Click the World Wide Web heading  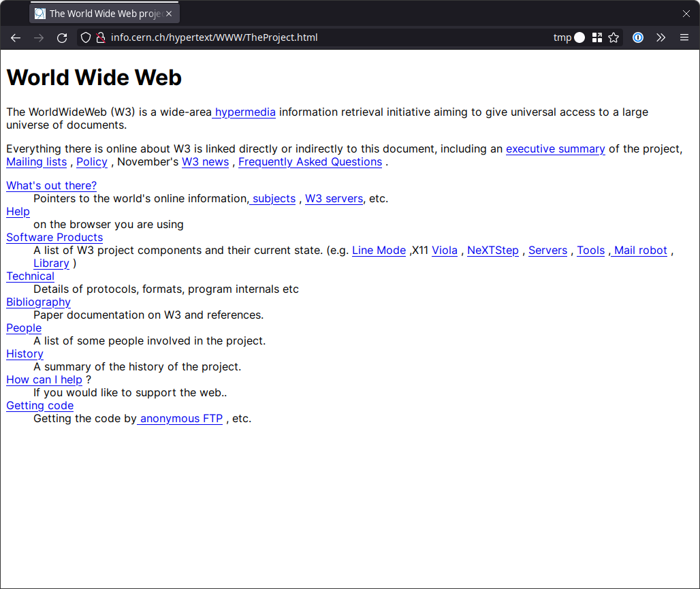pos(94,78)
